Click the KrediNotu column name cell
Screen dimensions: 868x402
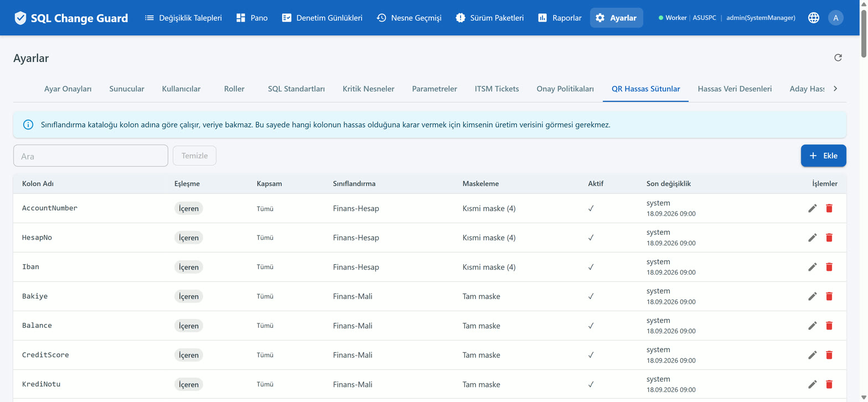(41, 384)
